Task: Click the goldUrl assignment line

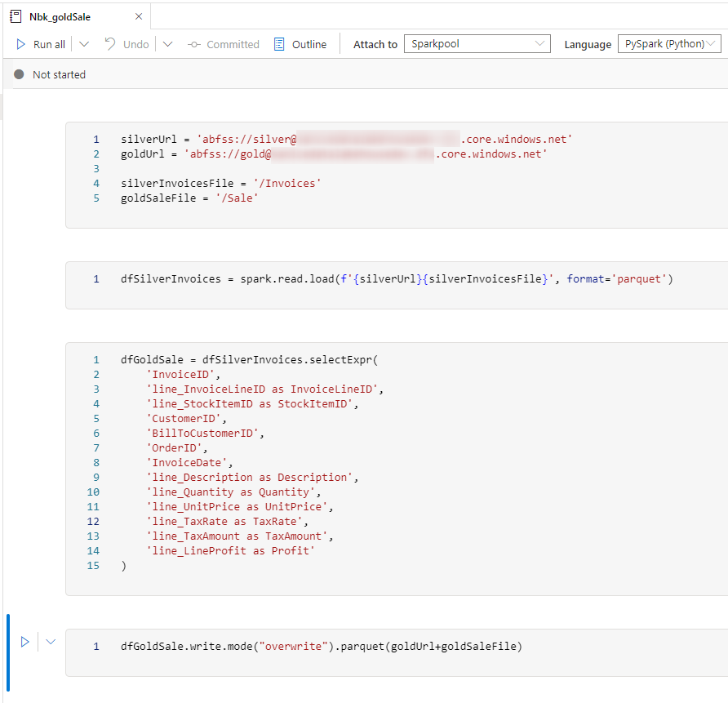Action: point(334,154)
